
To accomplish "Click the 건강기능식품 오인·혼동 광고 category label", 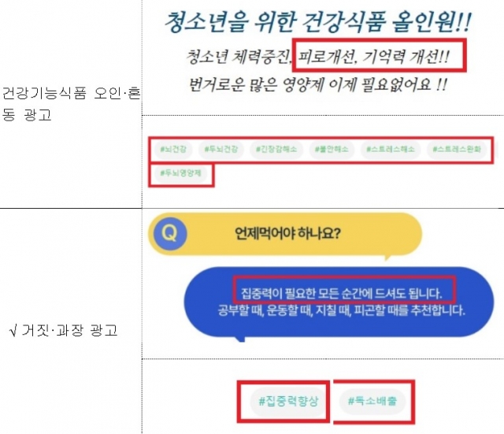I will coord(71,104).
